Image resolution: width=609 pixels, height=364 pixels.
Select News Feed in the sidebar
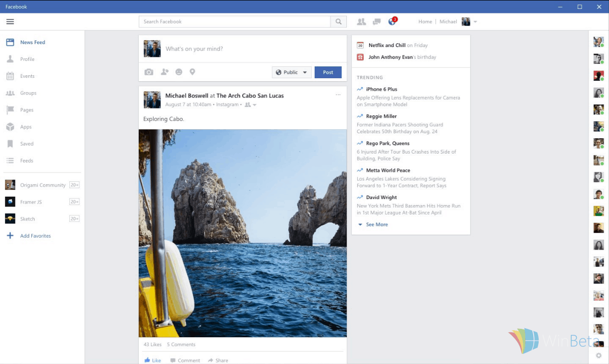pyautogui.click(x=32, y=43)
